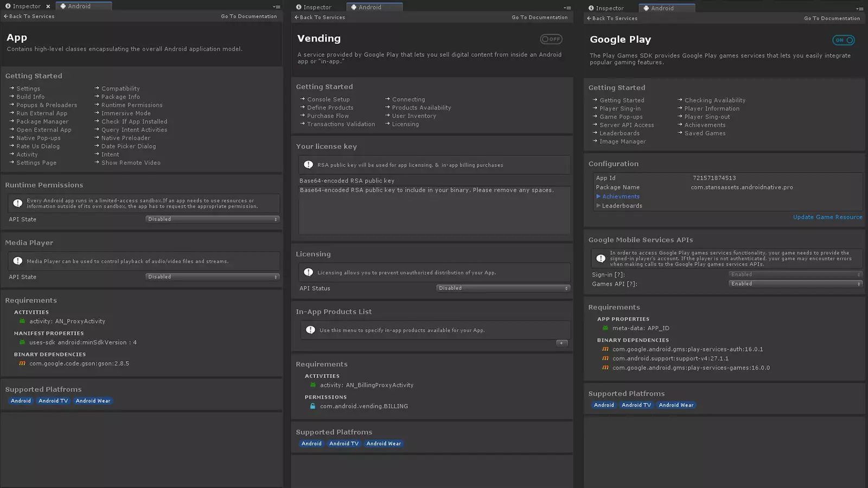
Task: Open the Transactions Validation link
Action: [341, 124]
